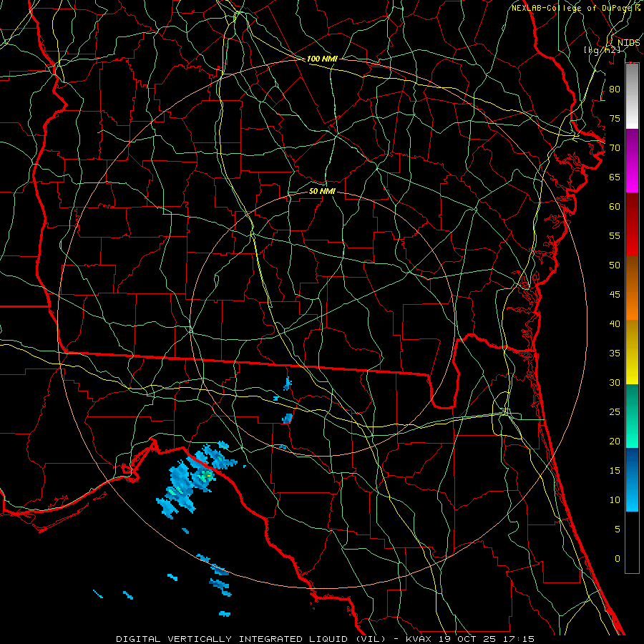The height and width of the screenshot is (644, 644).
Task: Select the green 20-30 band in legend
Action: click(x=632, y=416)
